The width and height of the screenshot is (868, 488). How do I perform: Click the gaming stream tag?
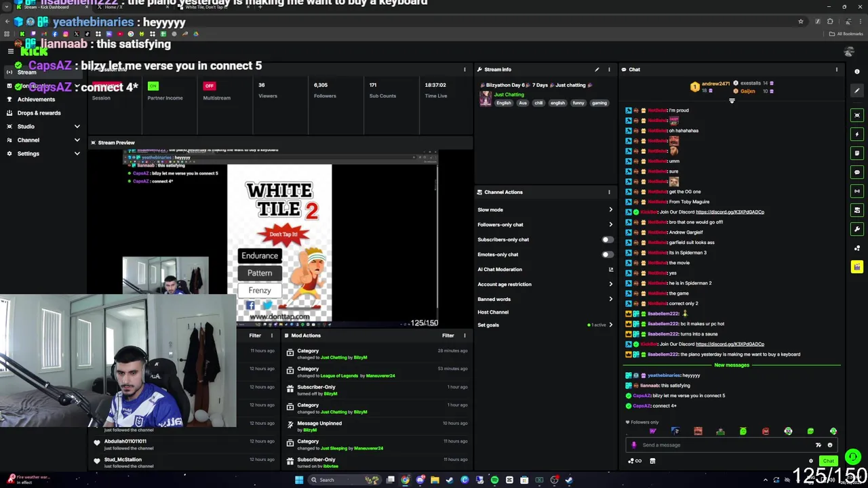pyautogui.click(x=599, y=103)
